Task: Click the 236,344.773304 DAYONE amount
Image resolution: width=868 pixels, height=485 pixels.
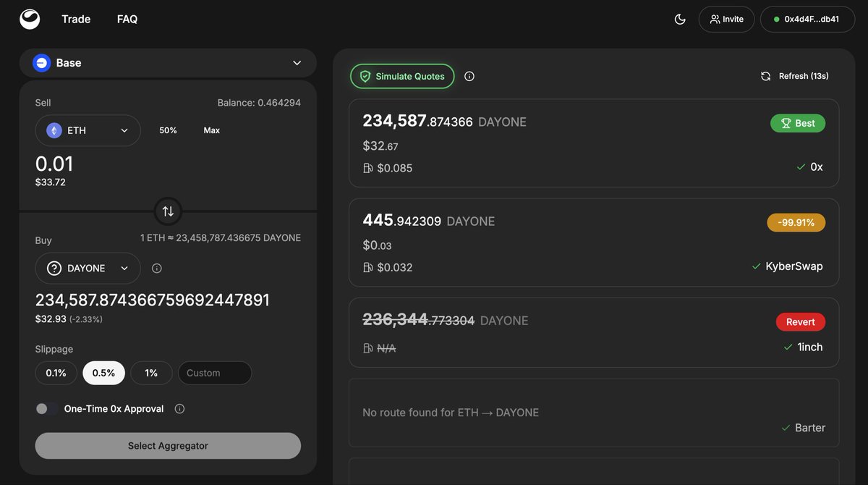Action: pos(445,320)
